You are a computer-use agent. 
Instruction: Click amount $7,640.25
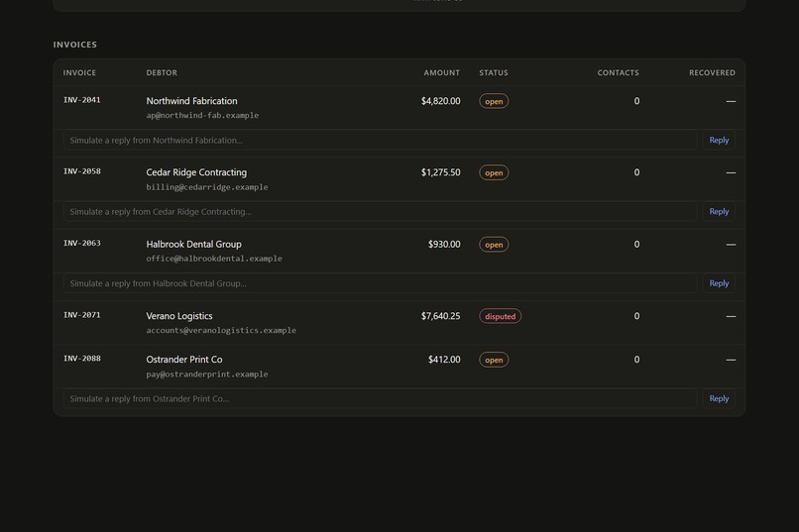click(x=441, y=316)
